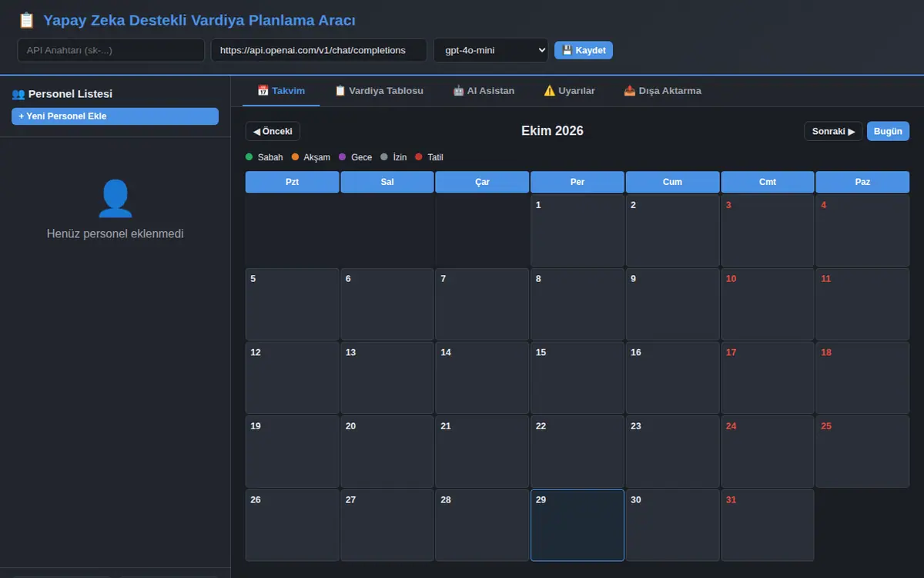Switch to the Uyarılar tab
Screen dimensions: 924x578
click(569, 91)
